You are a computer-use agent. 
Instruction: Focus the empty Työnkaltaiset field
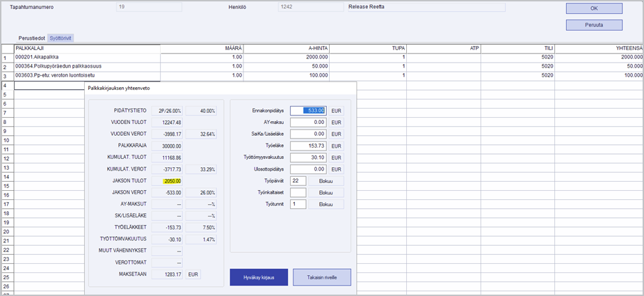tap(298, 192)
